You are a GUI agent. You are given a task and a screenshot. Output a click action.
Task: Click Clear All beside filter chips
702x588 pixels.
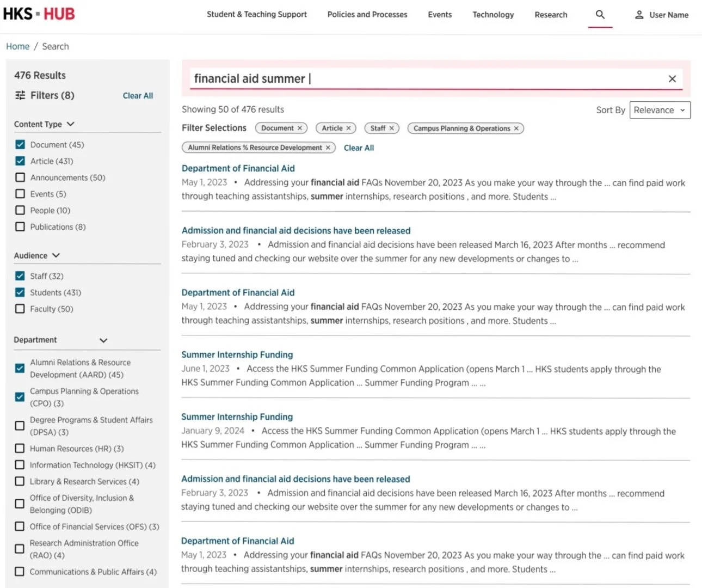click(x=359, y=148)
